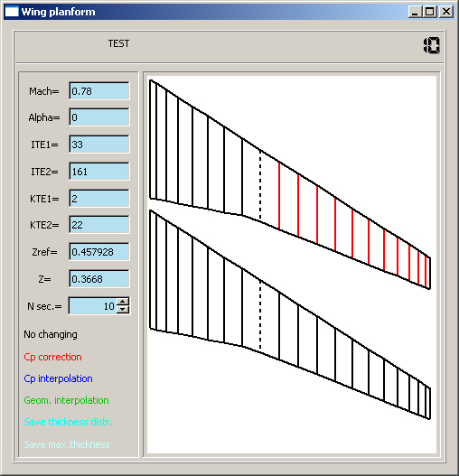Select the green Geom. interpolation option

pos(66,400)
